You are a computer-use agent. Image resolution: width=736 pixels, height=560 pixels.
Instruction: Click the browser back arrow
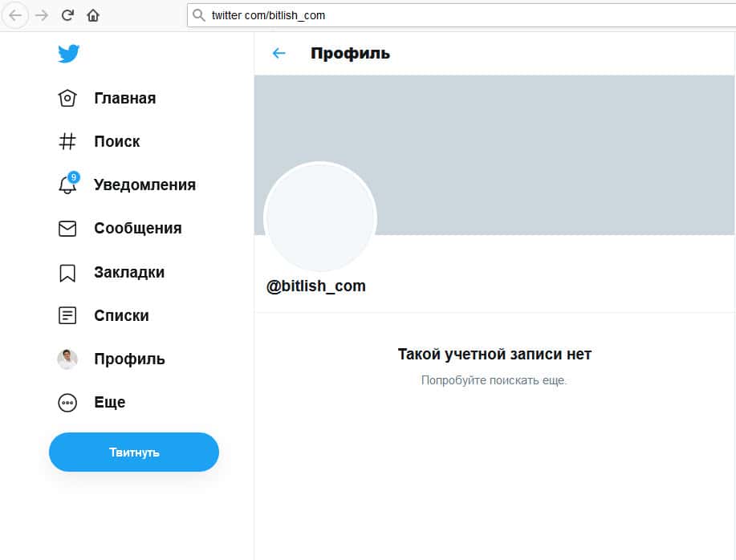15,14
